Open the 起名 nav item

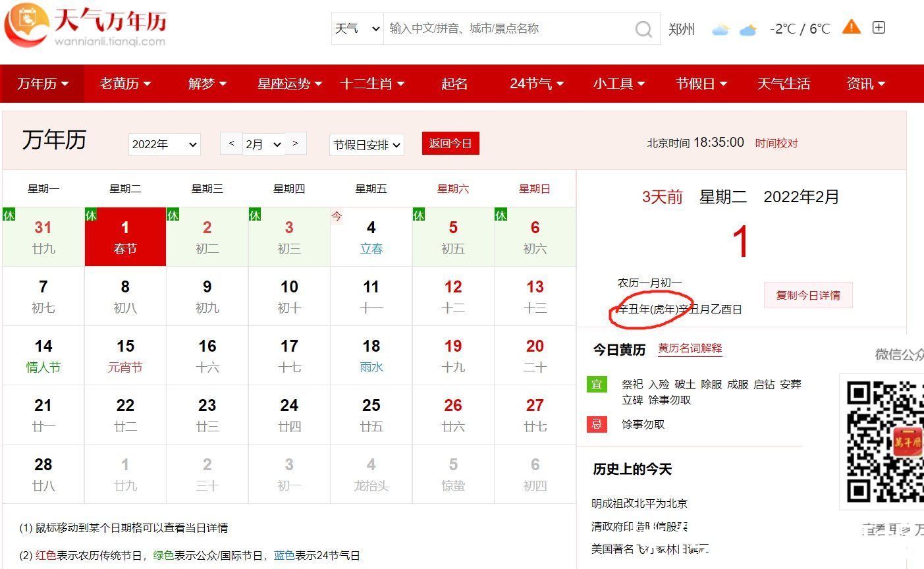tap(454, 84)
